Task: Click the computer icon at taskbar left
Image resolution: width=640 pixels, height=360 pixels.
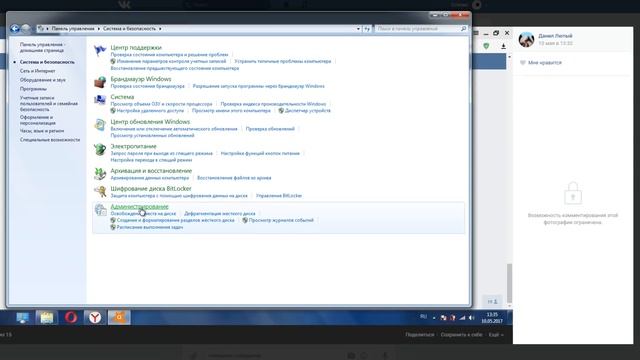Action: (22, 317)
